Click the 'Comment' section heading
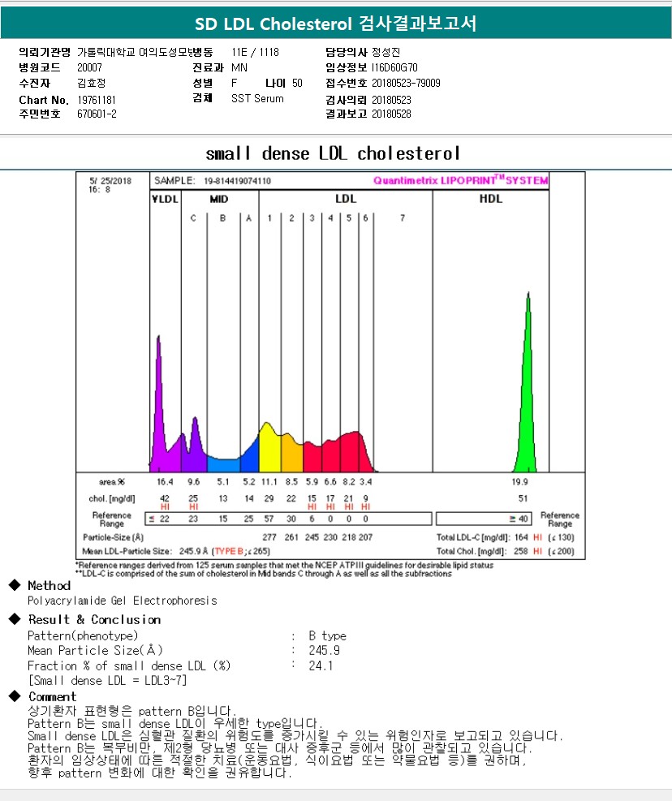Image resolution: width=672 pixels, height=801 pixels. (x=52, y=697)
